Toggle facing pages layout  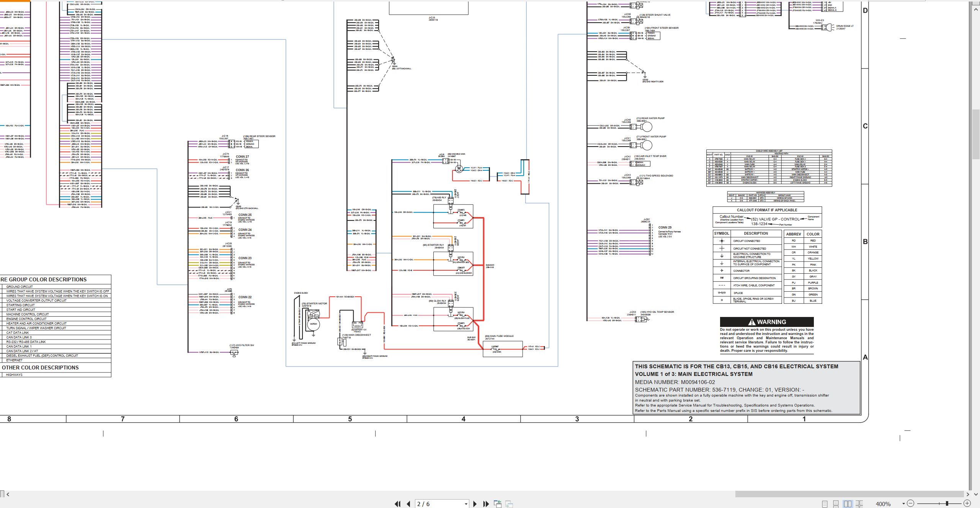click(x=848, y=504)
